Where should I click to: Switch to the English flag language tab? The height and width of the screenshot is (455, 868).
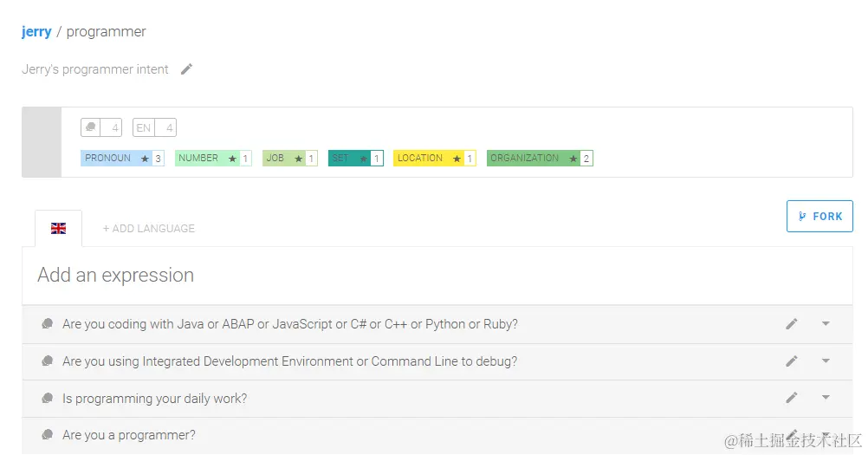(58, 228)
